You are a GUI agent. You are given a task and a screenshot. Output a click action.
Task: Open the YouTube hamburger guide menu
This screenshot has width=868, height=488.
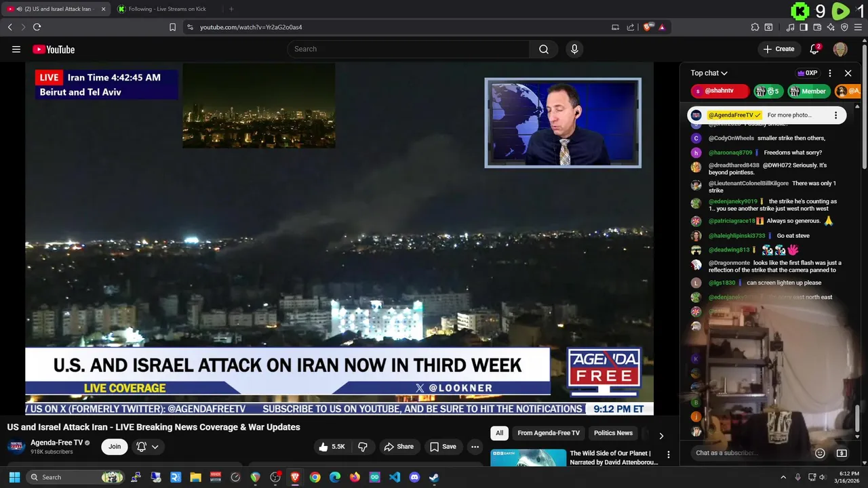(16, 49)
